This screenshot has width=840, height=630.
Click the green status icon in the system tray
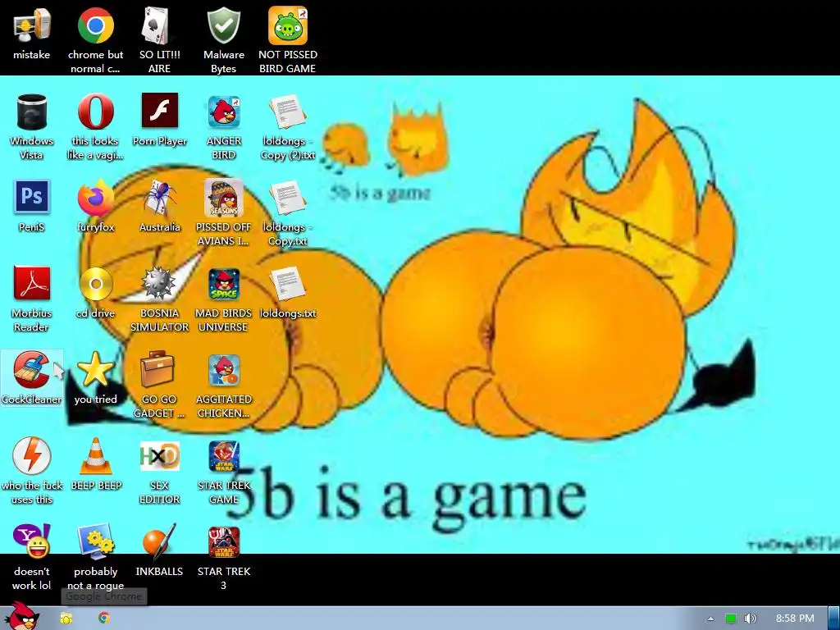(x=731, y=619)
